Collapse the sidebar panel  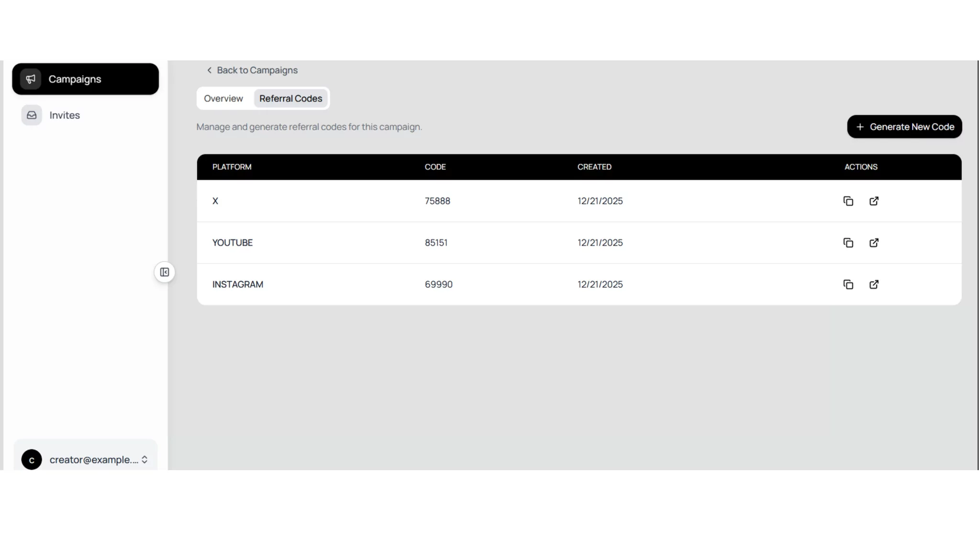tap(165, 272)
